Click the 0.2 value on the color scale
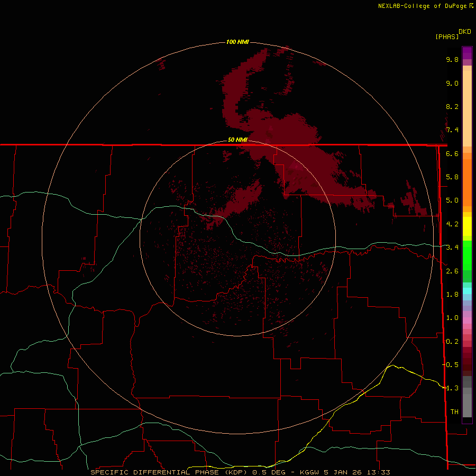 [x=452, y=342]
